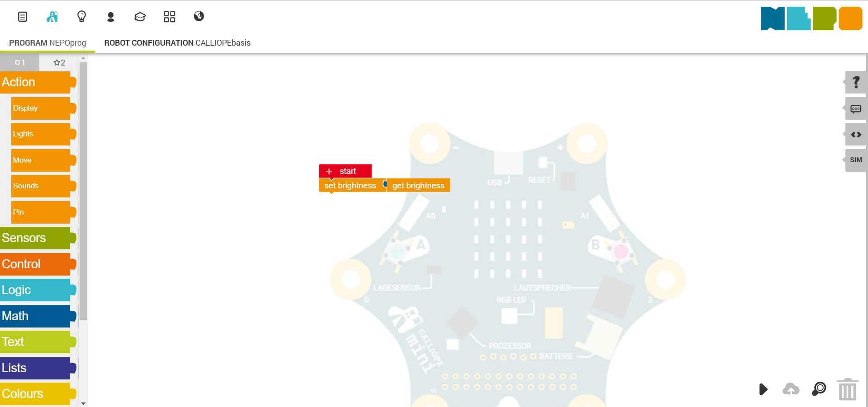This screenshot has height=407, width=868.
Task: Change language via the globe icon
Action: pos(198,17)
